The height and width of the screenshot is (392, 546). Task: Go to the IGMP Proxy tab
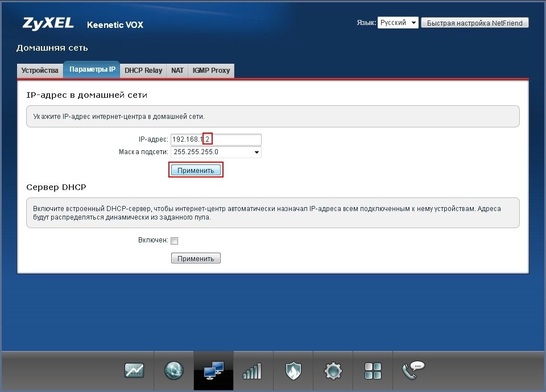[211, 71]
